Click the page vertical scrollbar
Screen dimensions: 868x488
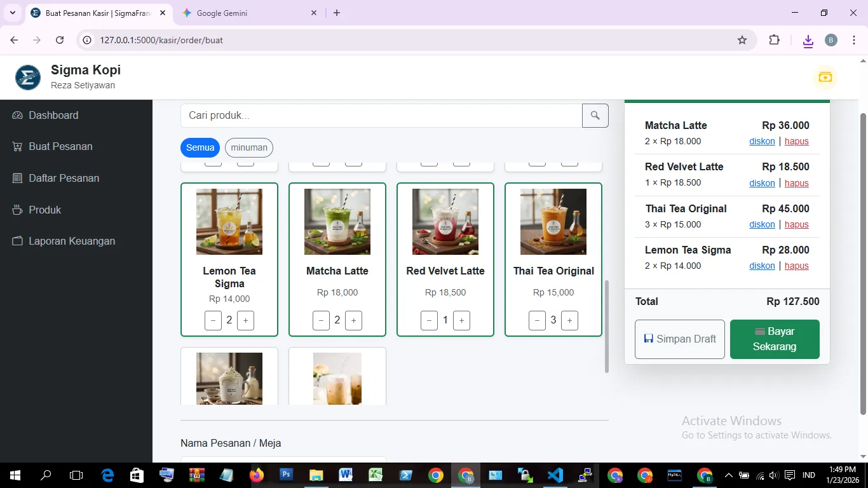[863, 264]
